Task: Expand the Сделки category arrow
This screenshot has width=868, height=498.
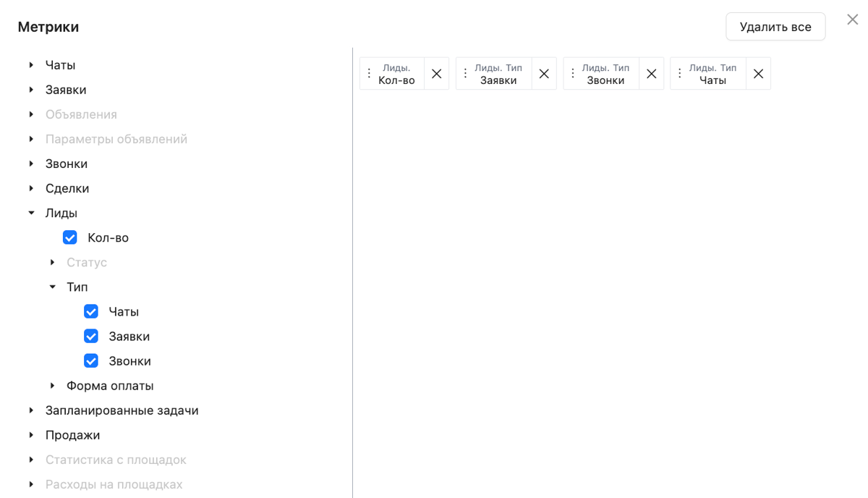Action: point(31,188)
